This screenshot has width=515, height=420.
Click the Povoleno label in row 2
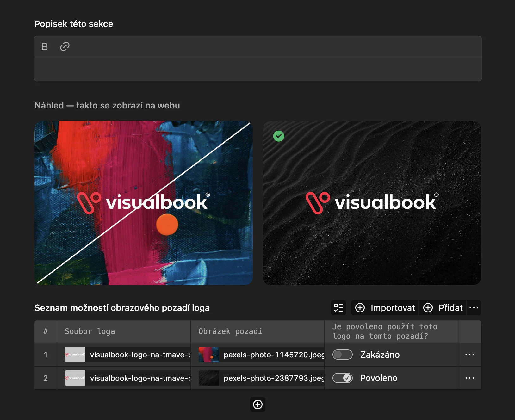coord(379,378)
